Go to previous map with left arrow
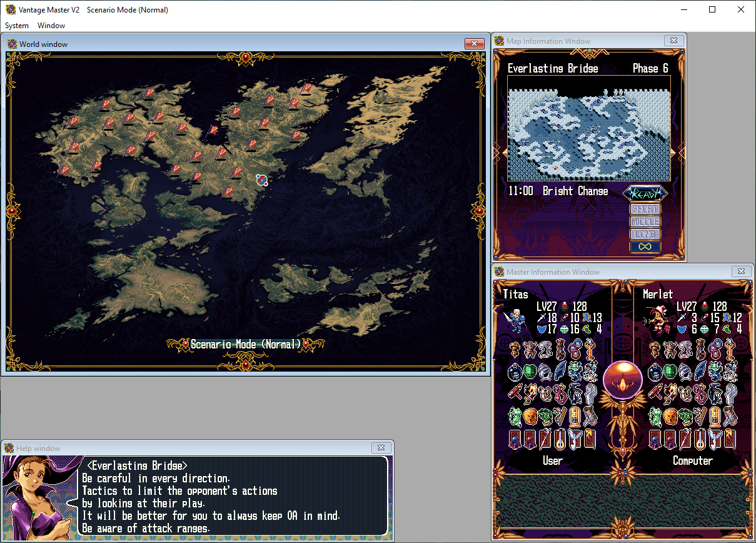 (498, 152)
